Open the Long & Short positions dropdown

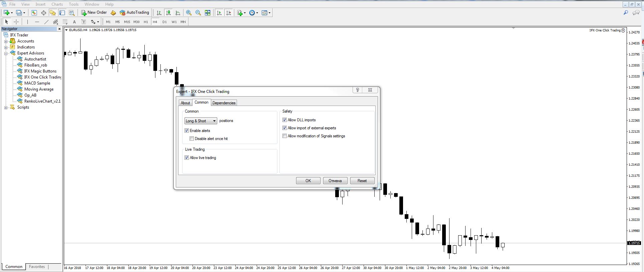[201, 121]
